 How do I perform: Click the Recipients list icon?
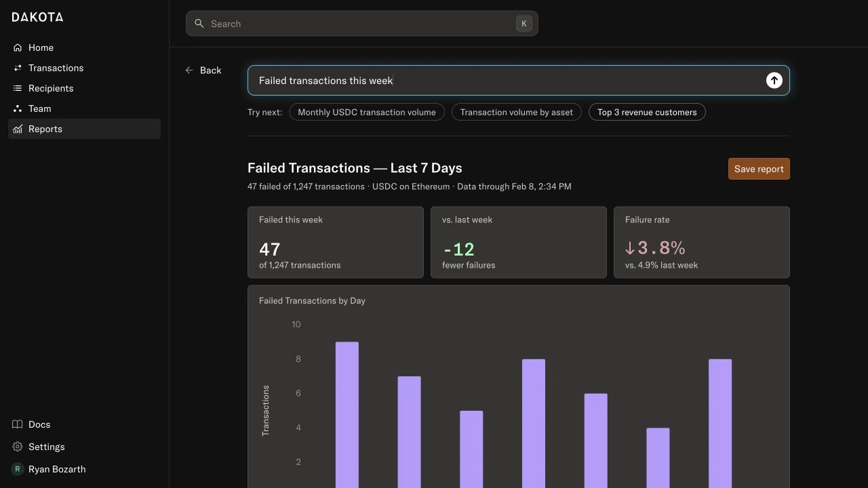[x=18, y=88]
